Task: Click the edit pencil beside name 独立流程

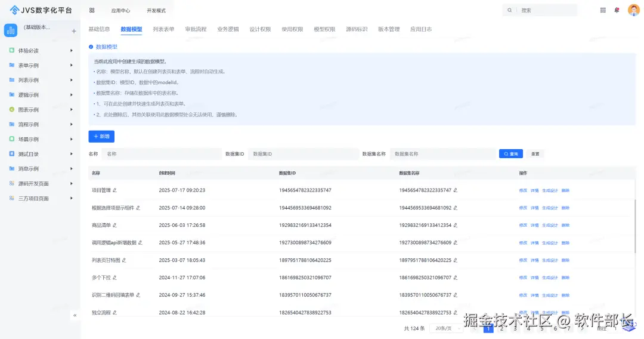Action: pos(114,313)
